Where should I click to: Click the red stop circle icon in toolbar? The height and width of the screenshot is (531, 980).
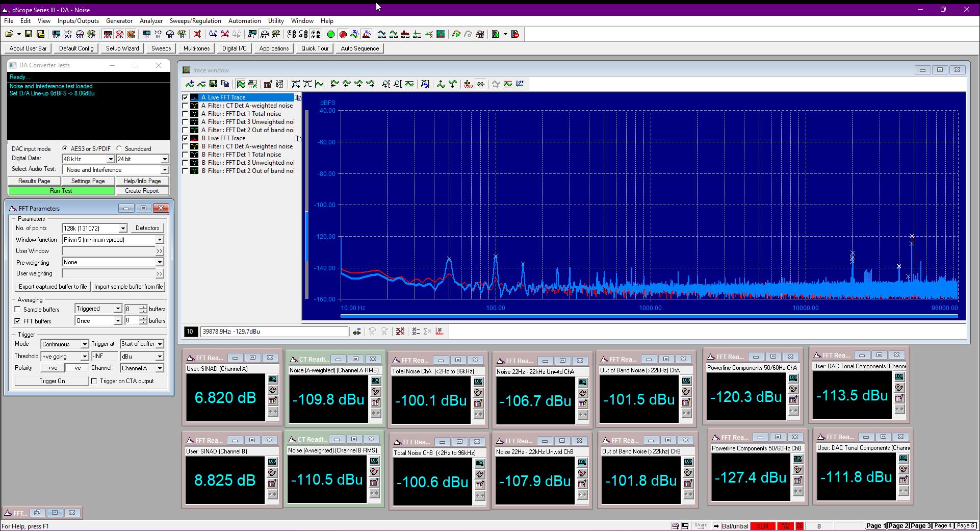pyautogui.click(x=343, y=34)
